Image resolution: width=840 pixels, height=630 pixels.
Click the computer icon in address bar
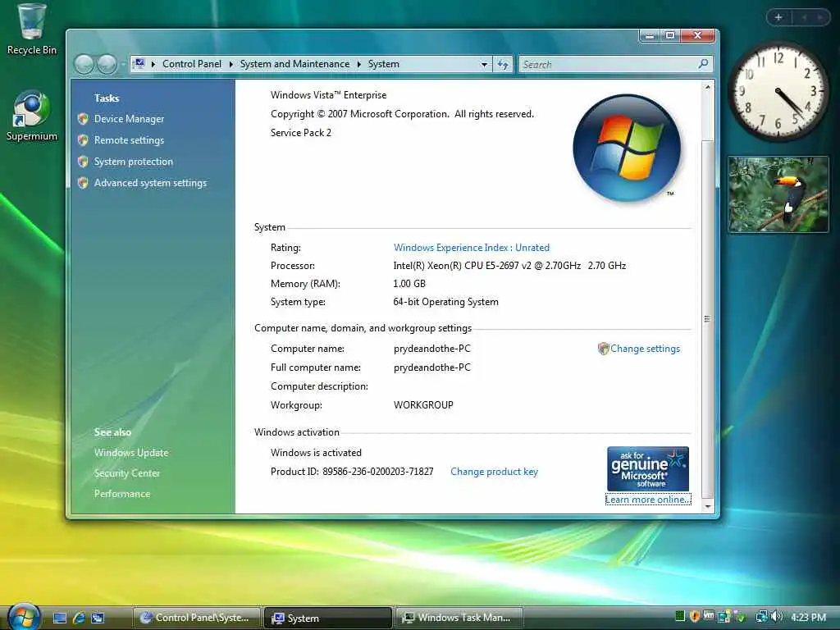(x=139, y=64)
